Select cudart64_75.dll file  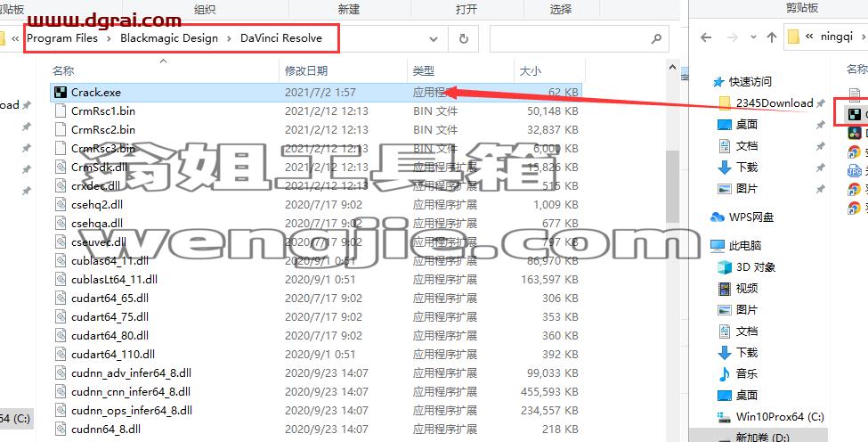click(317, 317)
